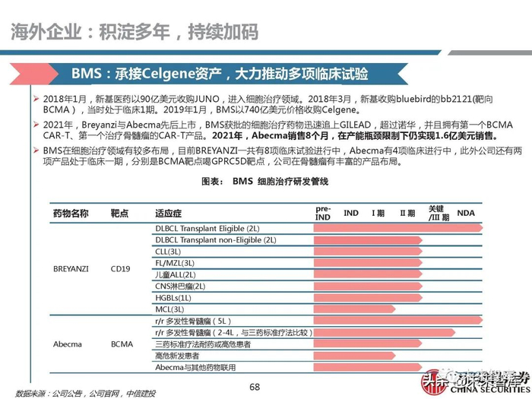Click the 适应症 column header
Viewport: 532px width, 399px height.
pos(168,214)
